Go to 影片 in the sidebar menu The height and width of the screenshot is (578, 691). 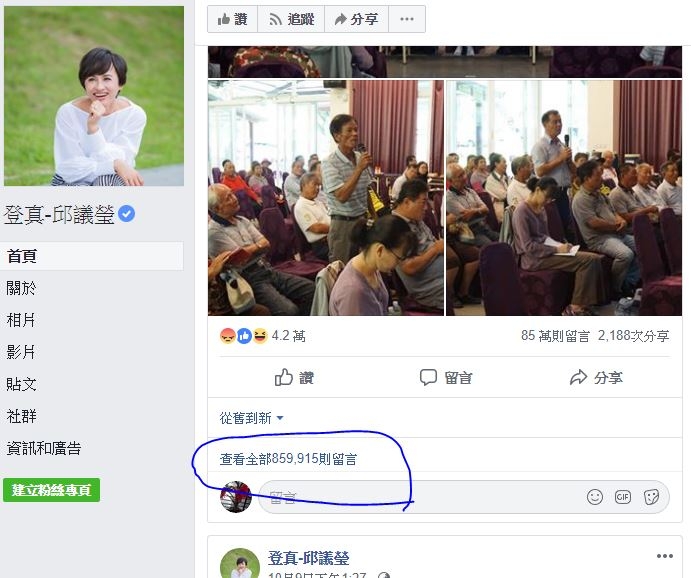(x=22, y=352)
